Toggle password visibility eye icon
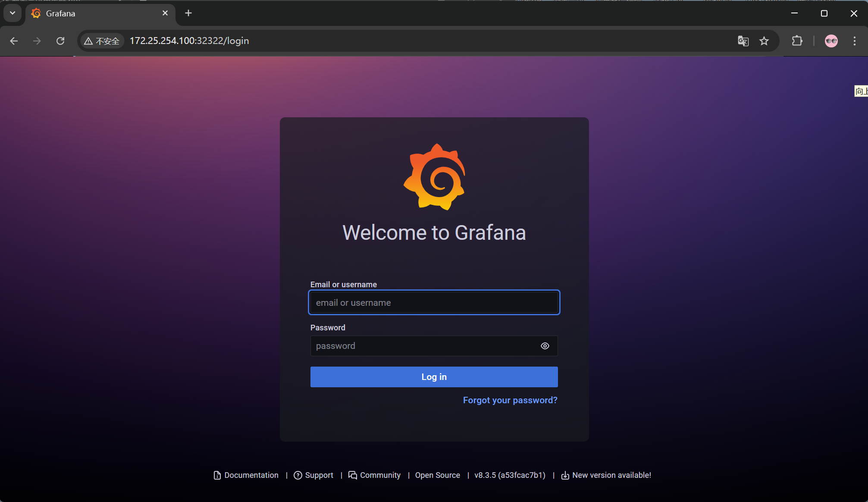Viewport: 868px width, 502px height. 545,346
